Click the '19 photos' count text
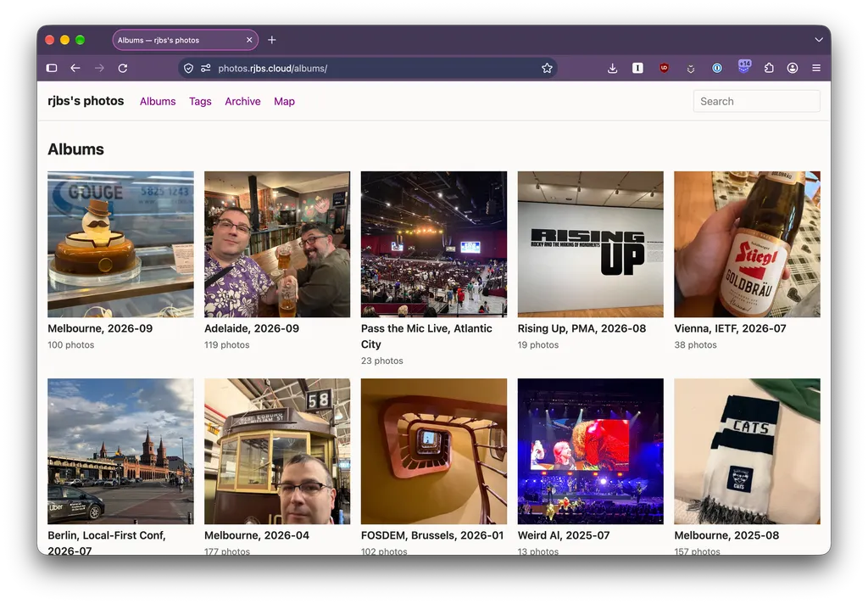 [538, 344]
